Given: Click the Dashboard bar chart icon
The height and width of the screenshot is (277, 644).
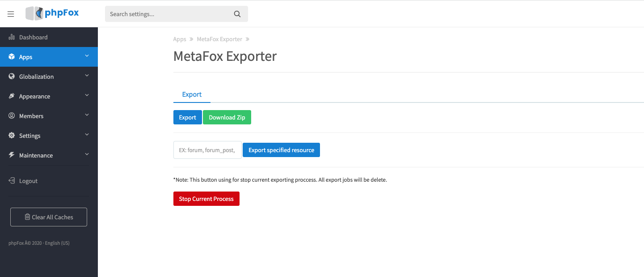Looking at the screenshot, I should click(12, 37).
